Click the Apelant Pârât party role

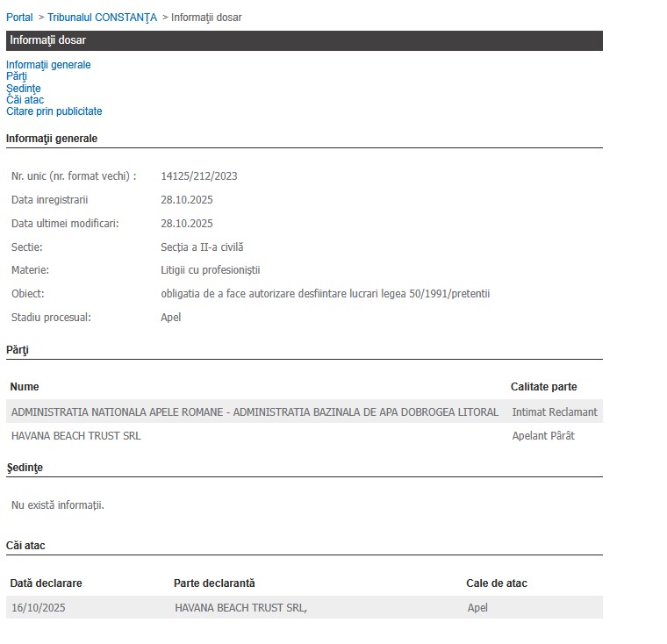[543, 436]
